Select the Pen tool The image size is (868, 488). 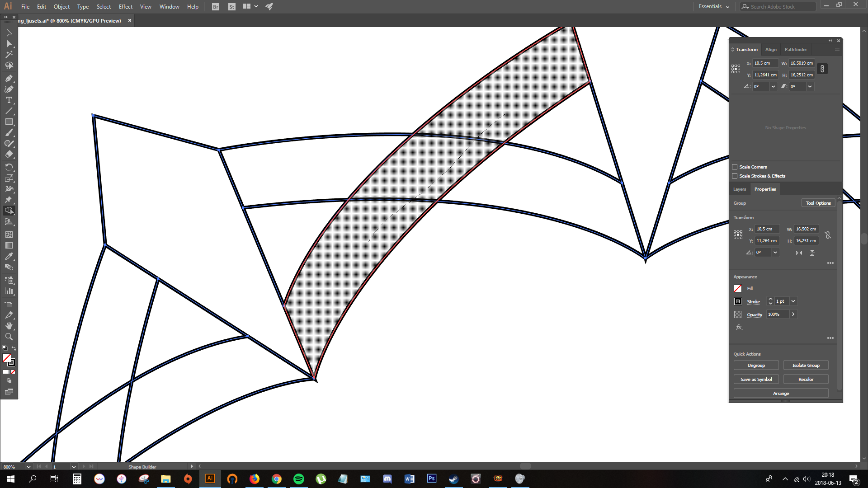point(9,78)
